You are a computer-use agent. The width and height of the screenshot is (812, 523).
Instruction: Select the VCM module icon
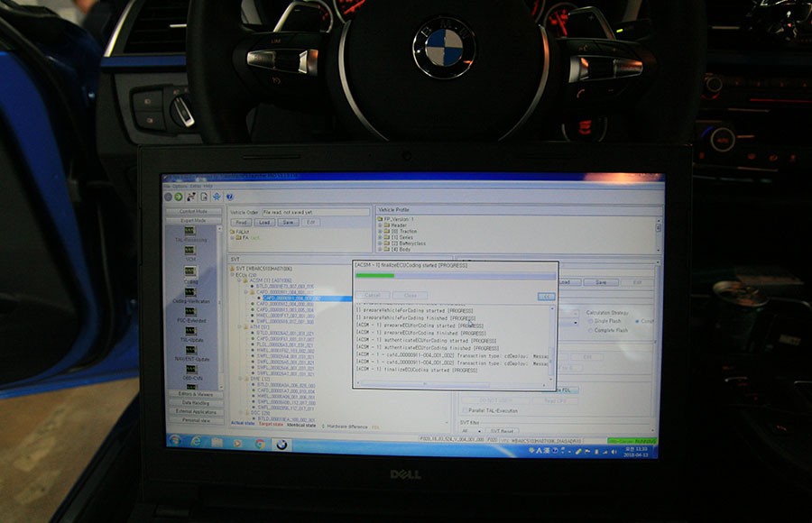[190, 251]
